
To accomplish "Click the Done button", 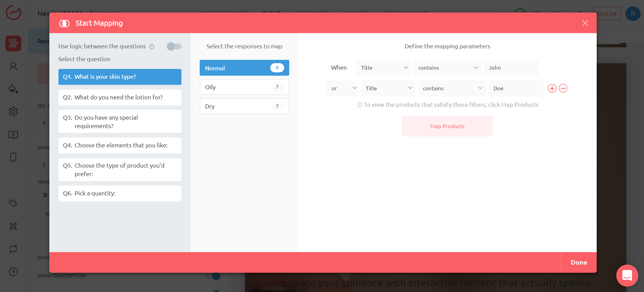I will pyautogui.click(x=578, y=263).
